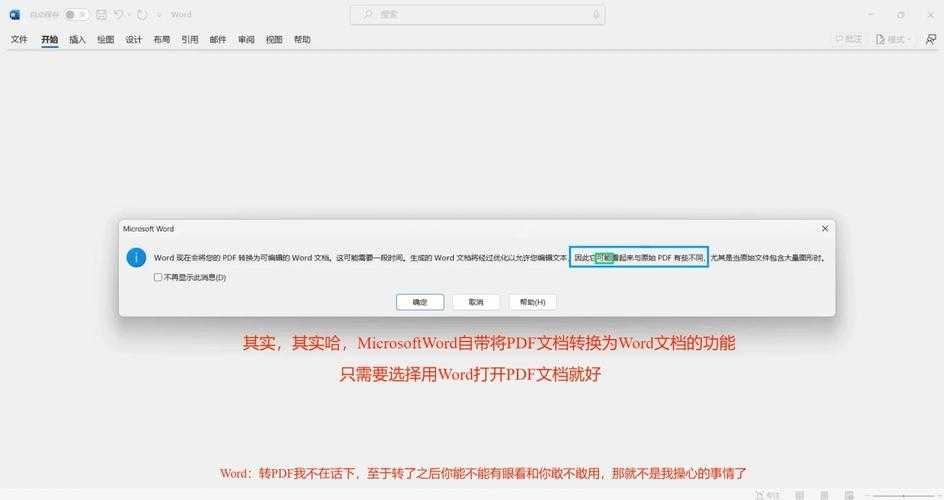944x500 pixels.
Task: Switch to the 审阅 (Review) tab
Action: (x=246, y=39)
